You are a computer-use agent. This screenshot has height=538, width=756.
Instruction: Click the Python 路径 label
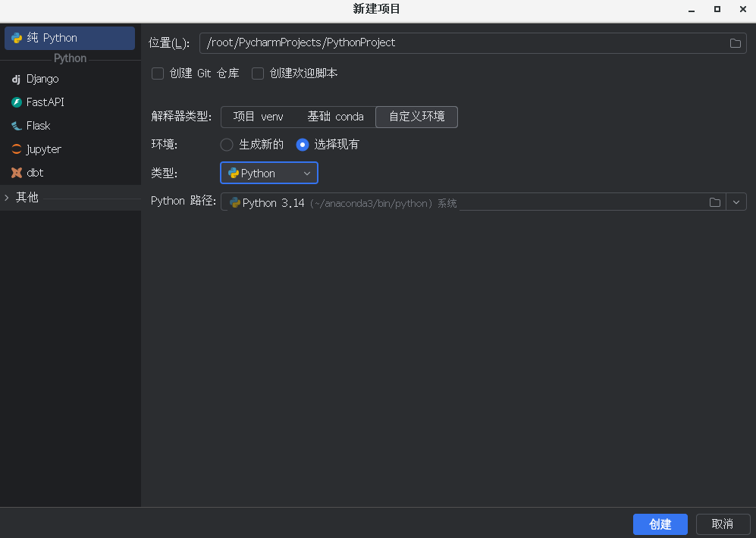(x=184, y=202)
